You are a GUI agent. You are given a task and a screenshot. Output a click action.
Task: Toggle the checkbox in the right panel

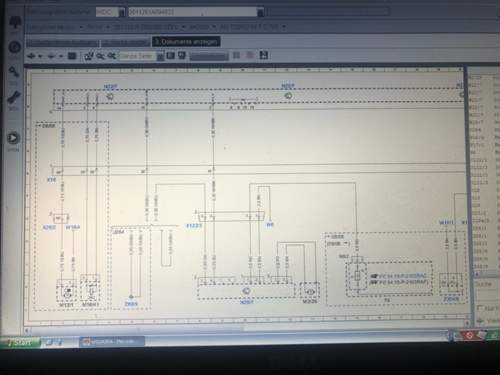pyautogui.click(x=480, y=308)
